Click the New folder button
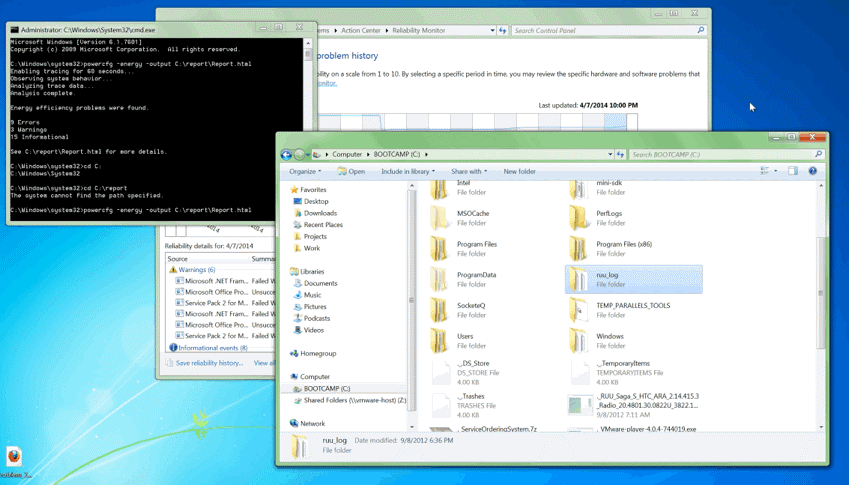The height and width of the screenshot is (485, 849). click(x=519, y=171)
